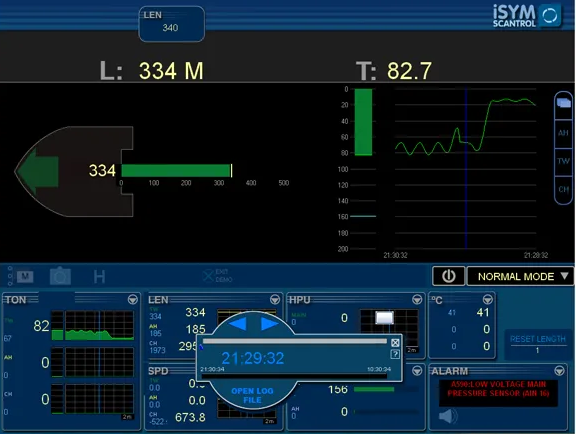Click the T: 82.7 tension readout
The image size is (576, 434).
394,71
